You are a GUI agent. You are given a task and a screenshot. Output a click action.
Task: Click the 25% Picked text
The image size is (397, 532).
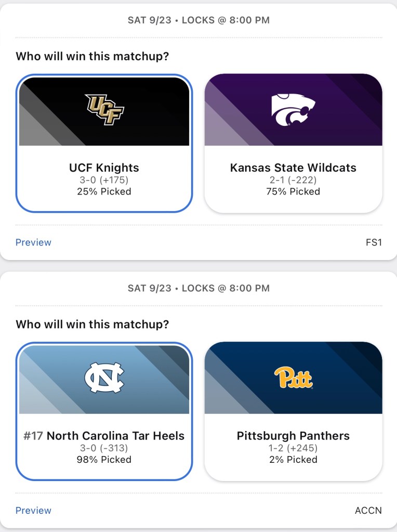tap(104, 191)
